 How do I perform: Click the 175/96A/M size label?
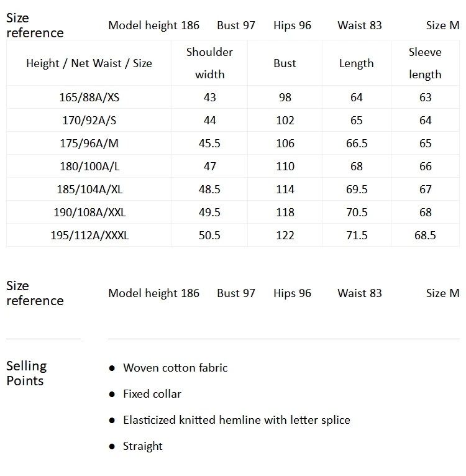pyautogui.click(x=89, y=144)
